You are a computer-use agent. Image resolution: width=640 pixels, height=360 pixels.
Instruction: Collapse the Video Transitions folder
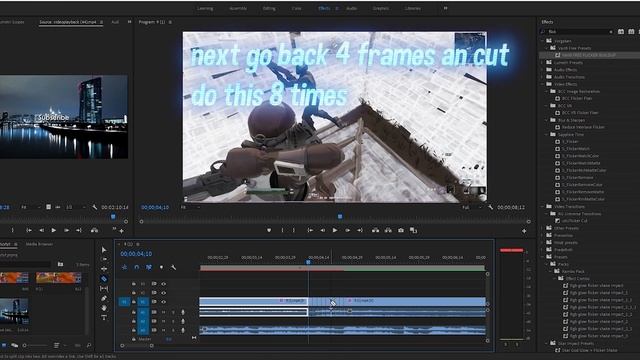pos(543,207)
